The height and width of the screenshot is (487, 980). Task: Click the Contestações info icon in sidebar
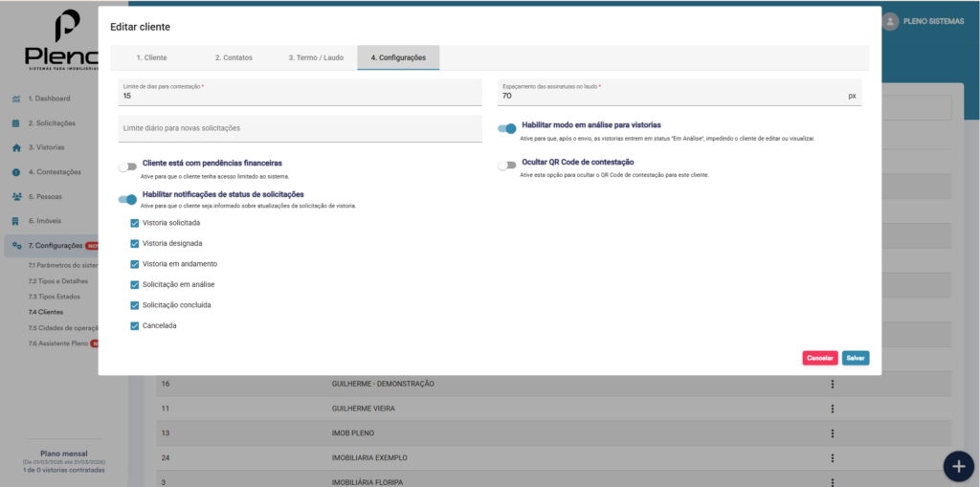[x=16, y=172]
